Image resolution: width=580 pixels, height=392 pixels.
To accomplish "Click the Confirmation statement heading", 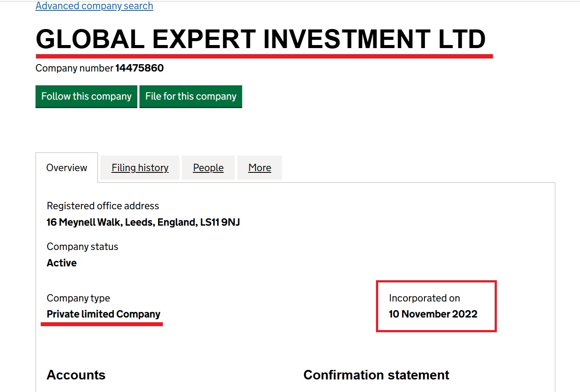I will tap(376, 375).
